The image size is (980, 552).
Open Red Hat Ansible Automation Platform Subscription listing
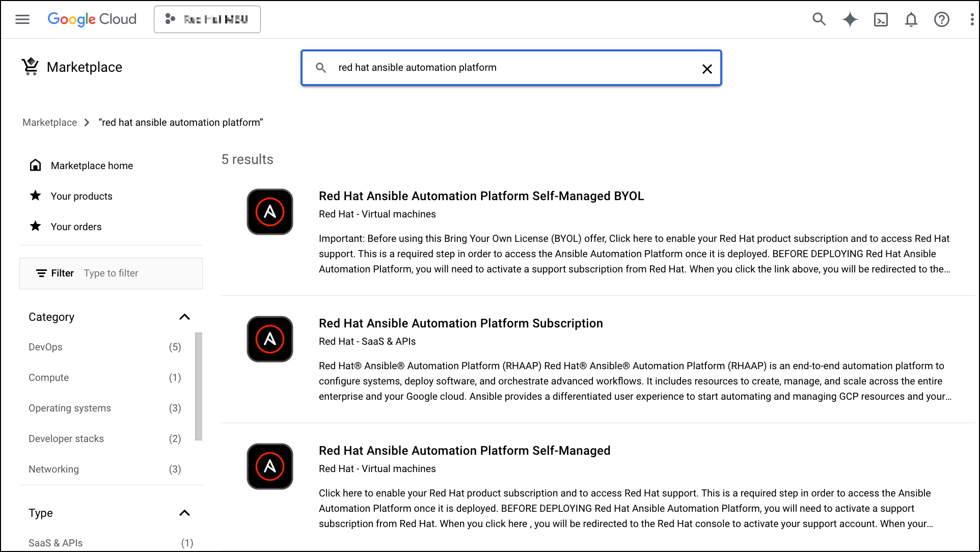[x=460, y=323]
